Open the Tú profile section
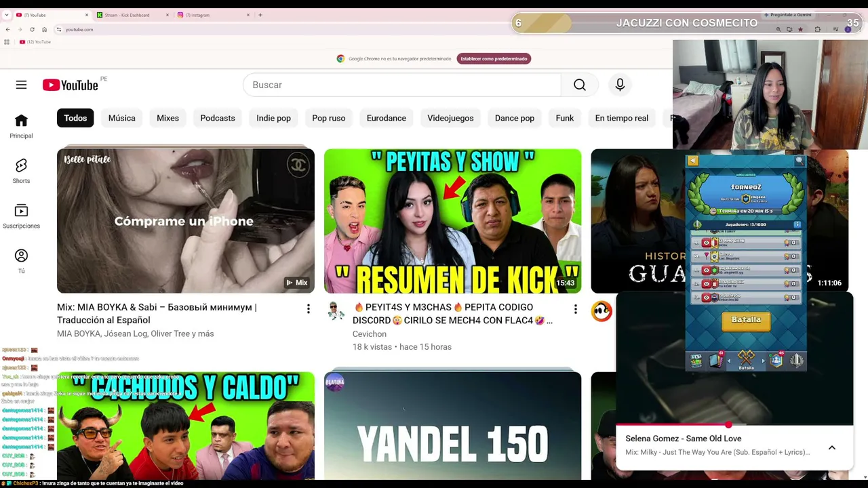 click(x=21, y=261)
